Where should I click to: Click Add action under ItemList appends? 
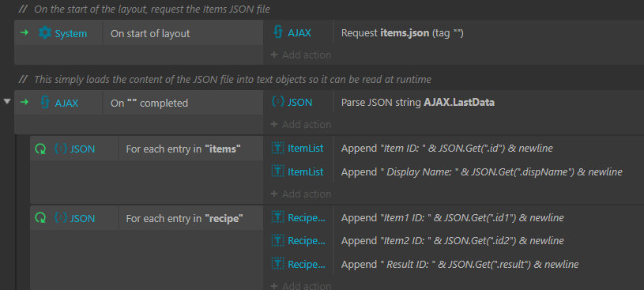(x=301, y=194)
